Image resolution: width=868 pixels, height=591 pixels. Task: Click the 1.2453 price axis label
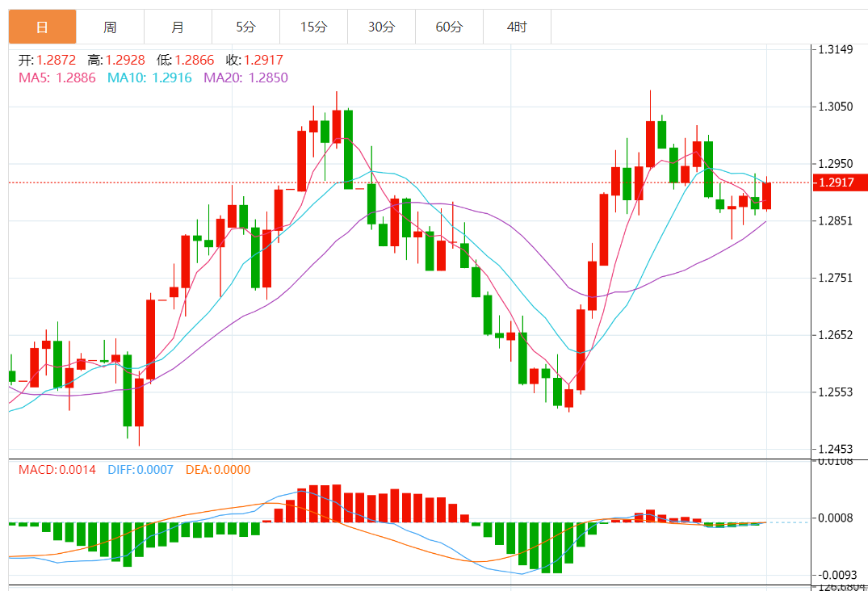pos(836,450)
